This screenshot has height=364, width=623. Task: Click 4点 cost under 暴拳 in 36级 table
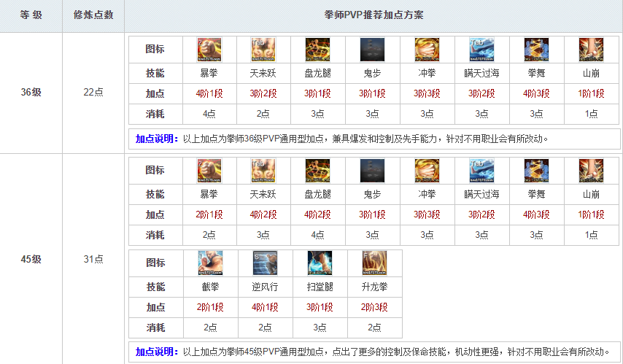click(209, 114)
